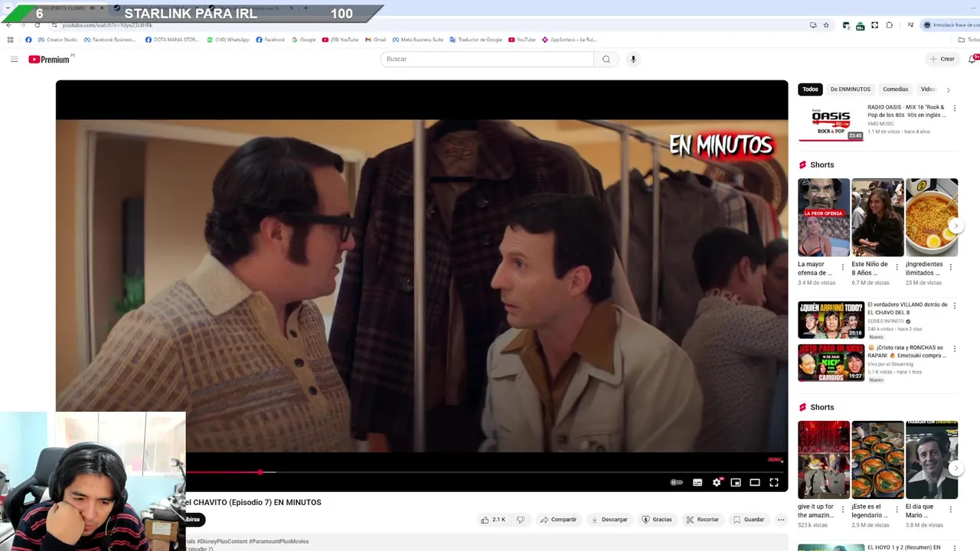Open options for '¡Ingredientes ilimitados' Short
The image size is (980, 551).
point(950,267)
